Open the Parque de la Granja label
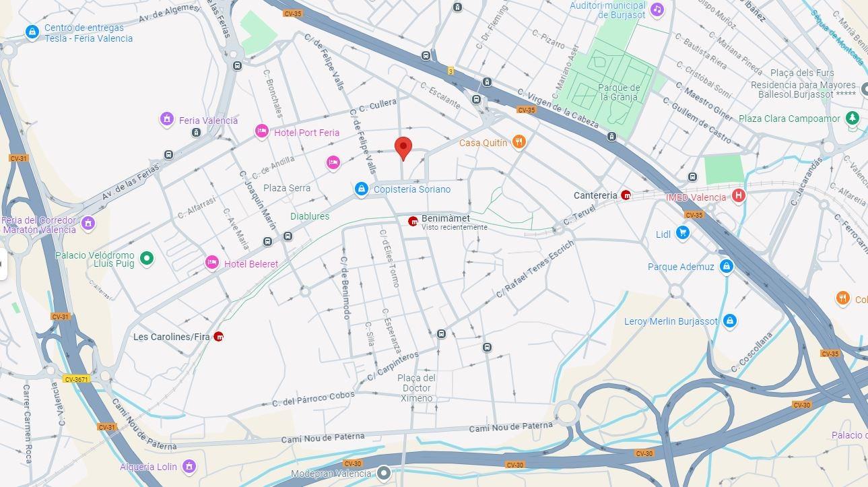This screenshot has width=868, height=487. (619, 92)
